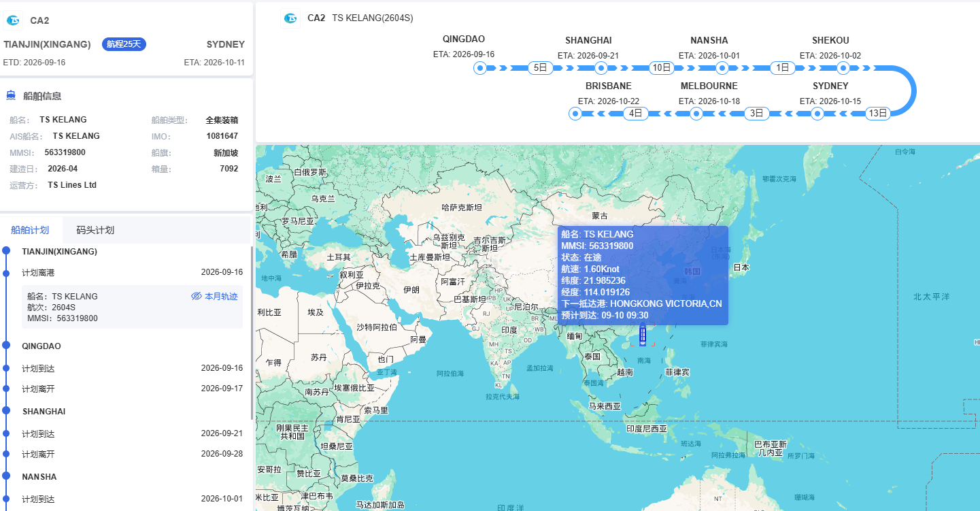Viewport: 980px width, 511px height.
Task: Click the 印度尼西亚 label on the map
Action: 647,429
